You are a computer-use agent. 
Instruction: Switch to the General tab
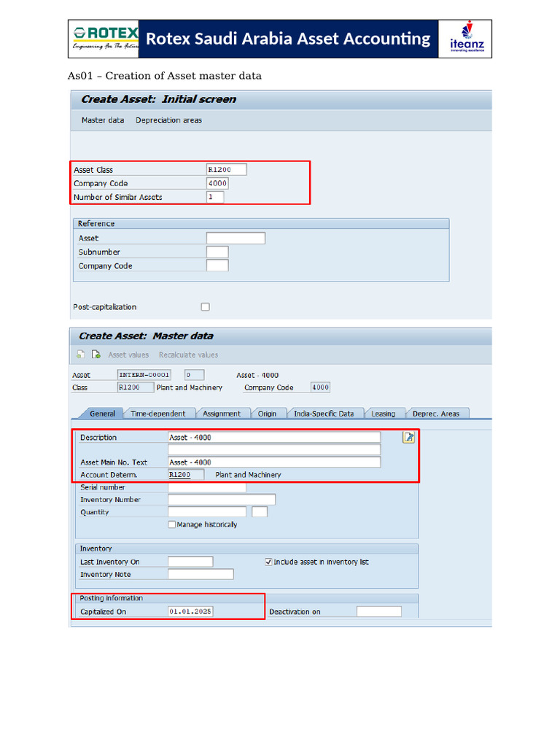point(102,414)
